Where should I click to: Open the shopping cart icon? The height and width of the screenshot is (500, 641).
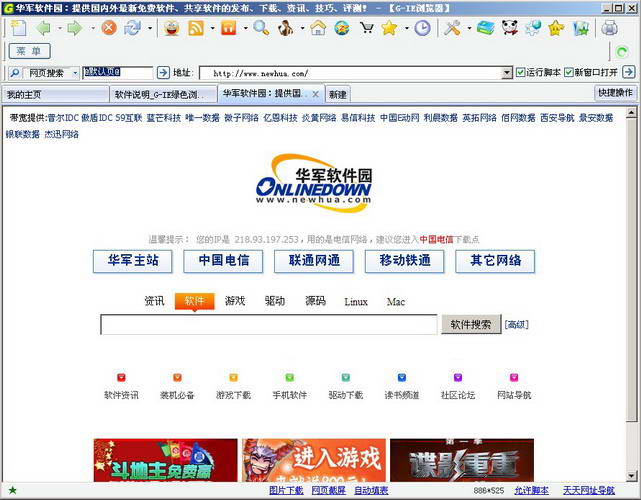367,28
